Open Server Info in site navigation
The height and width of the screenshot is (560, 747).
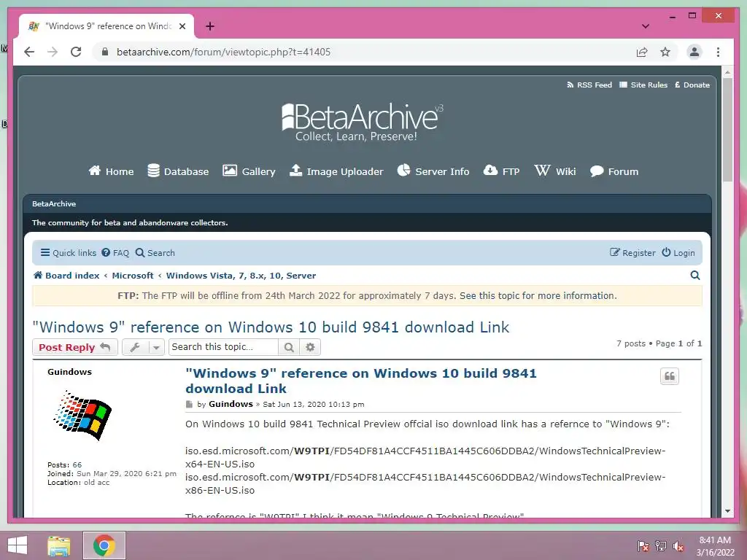pyautogui.click(x=433, y=171)
